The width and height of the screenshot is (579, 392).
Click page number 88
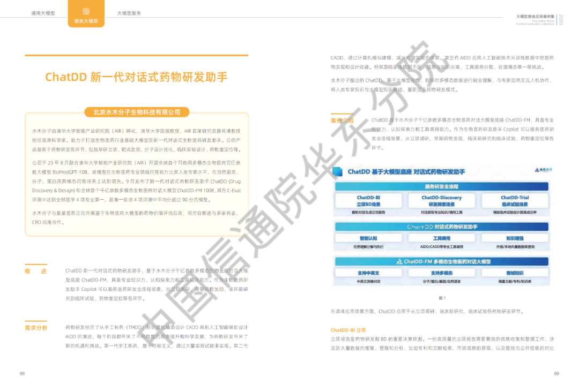pyautogui.click(x=22, y=374)
